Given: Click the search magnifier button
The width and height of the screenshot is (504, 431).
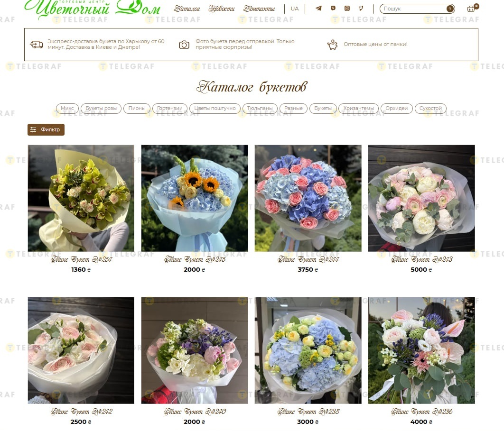Looking at the screenshot, I should 450,9.
